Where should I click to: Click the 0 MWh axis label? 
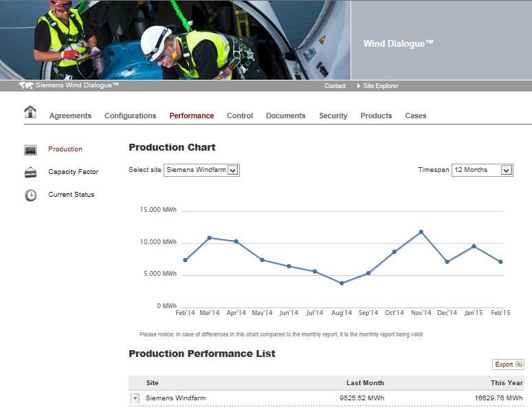pyautogui.click(x=166, y=305)
